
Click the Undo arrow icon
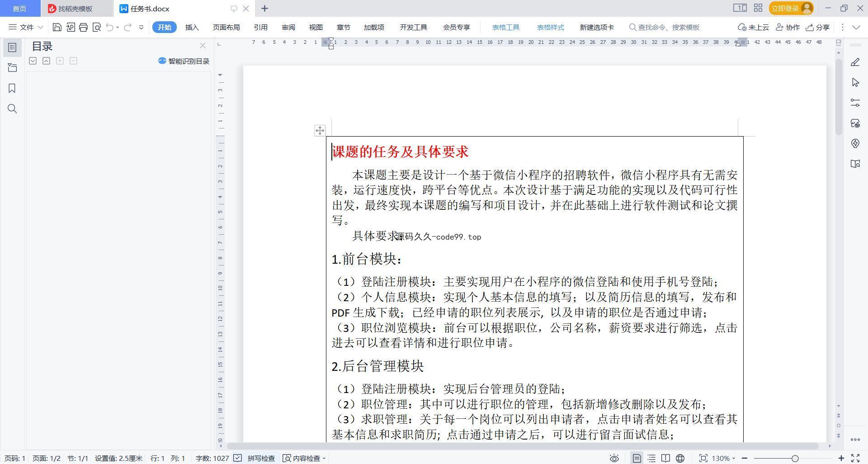coord(109,27)
